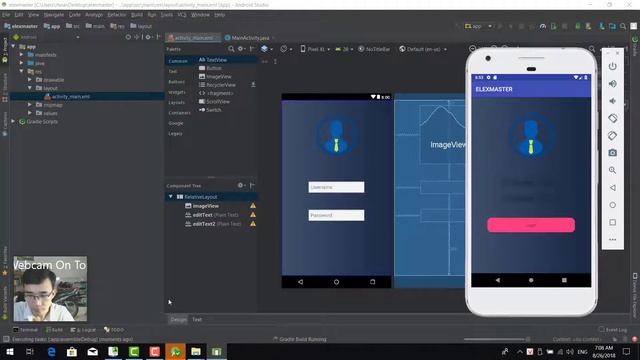640x360 pixels.
Task: Select ImageView in the Component Tree
Action: coord(205,206)
